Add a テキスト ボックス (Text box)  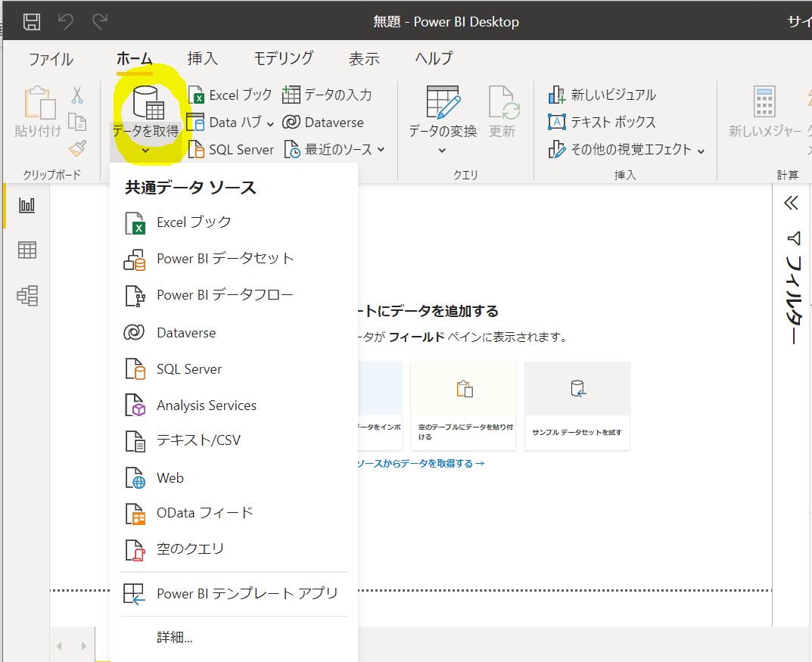pos(602,122)
